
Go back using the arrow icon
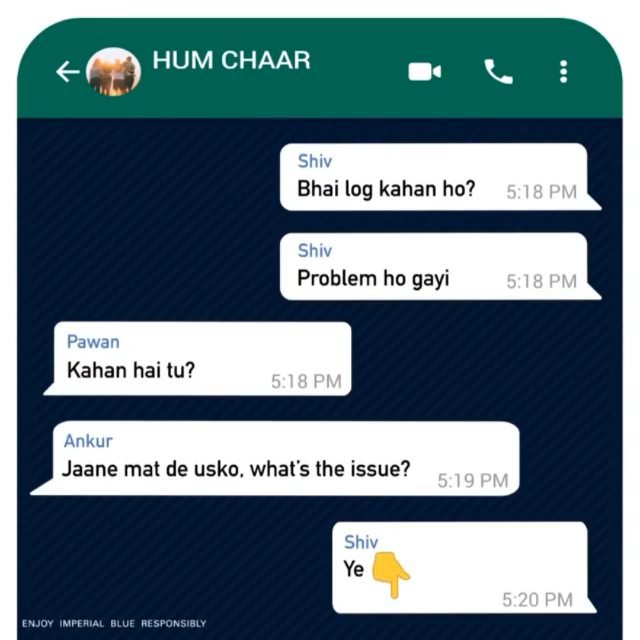[68, 71]
